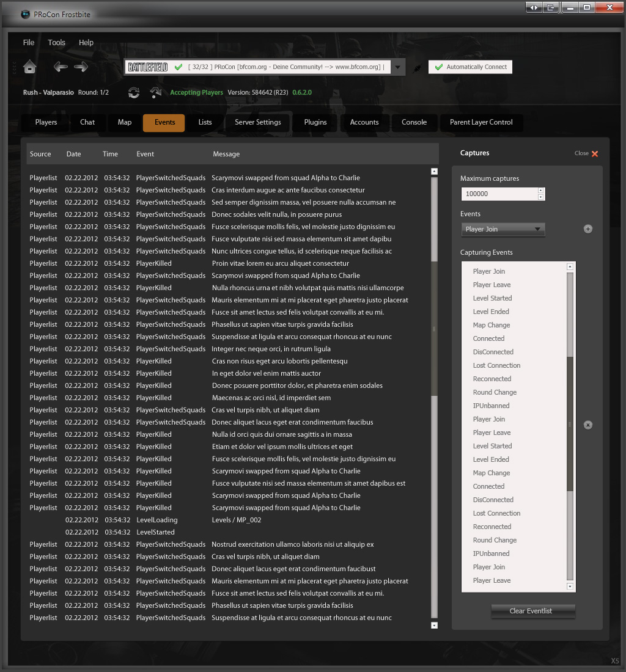Image resolution: width=626 pixels, height=672 pixels.
Task: Switch to the Lists tab
Action: point(205,123)
